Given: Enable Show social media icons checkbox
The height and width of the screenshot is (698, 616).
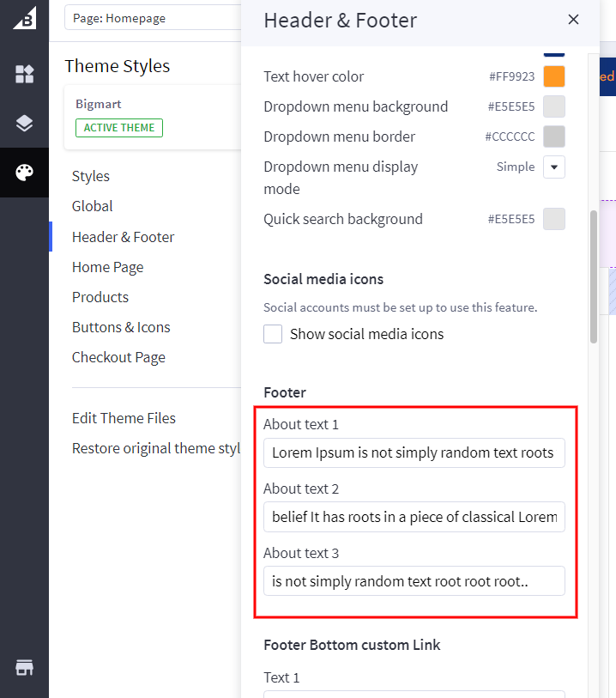Looking at the screenshot, I should (x=273, y=334).
